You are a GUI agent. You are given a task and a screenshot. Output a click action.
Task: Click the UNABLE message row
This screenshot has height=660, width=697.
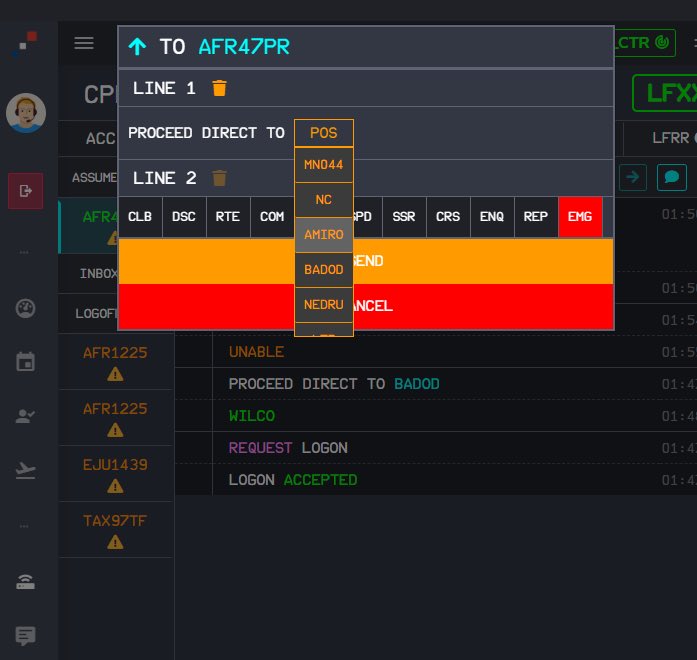point(436,352)
